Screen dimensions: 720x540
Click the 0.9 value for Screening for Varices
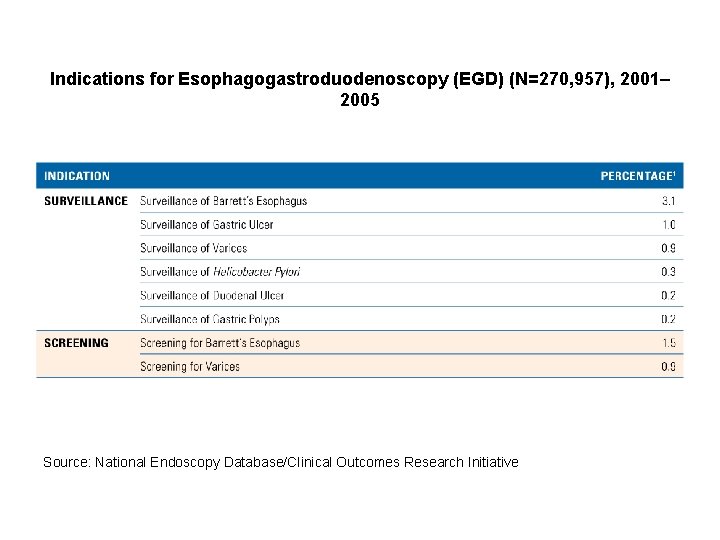click(669, 366)
